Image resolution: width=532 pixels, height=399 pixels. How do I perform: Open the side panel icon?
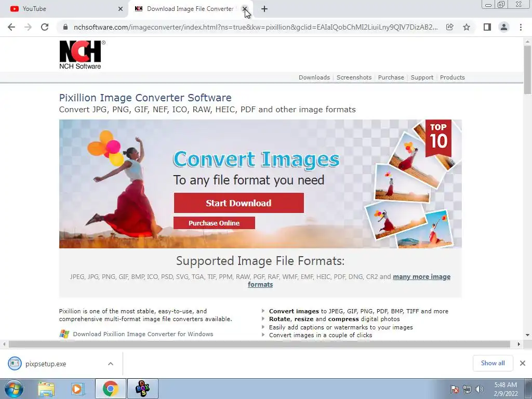pyautogui.click(x=487, y=27)
